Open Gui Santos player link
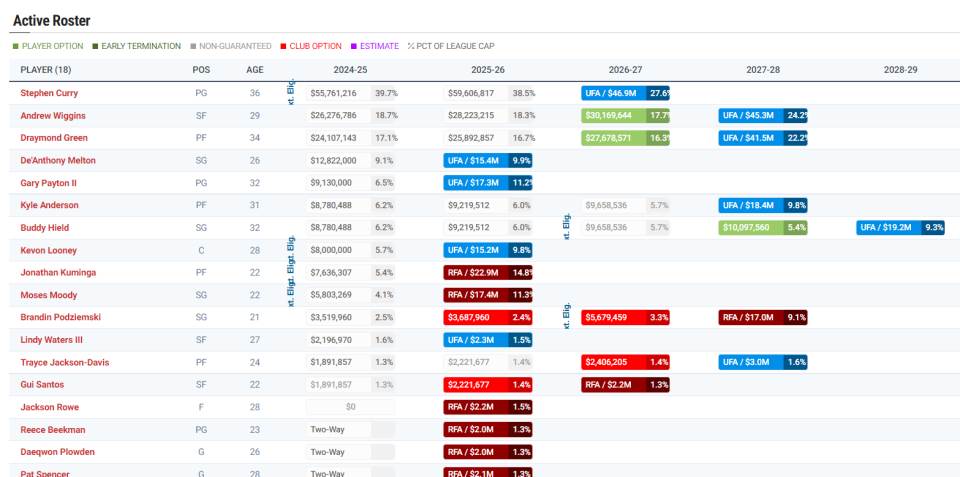Viewport: 960px width, 477px height. point(42,385)
